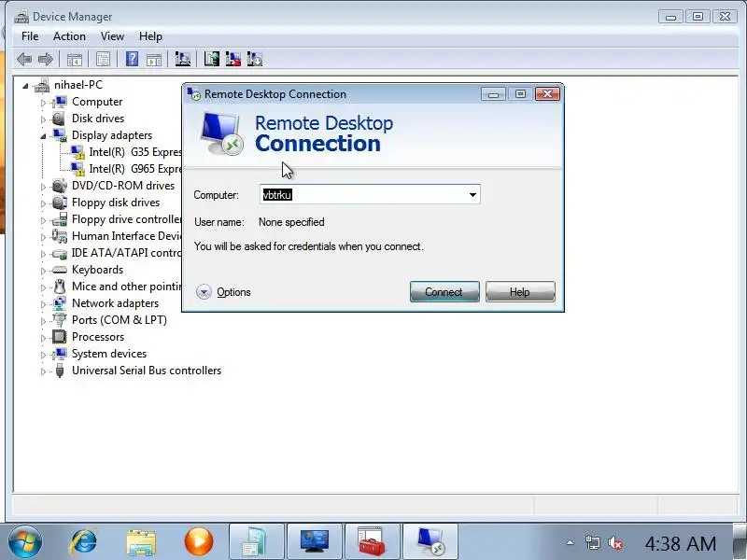Click the 4:38 AM clock

tap(681, 543)
